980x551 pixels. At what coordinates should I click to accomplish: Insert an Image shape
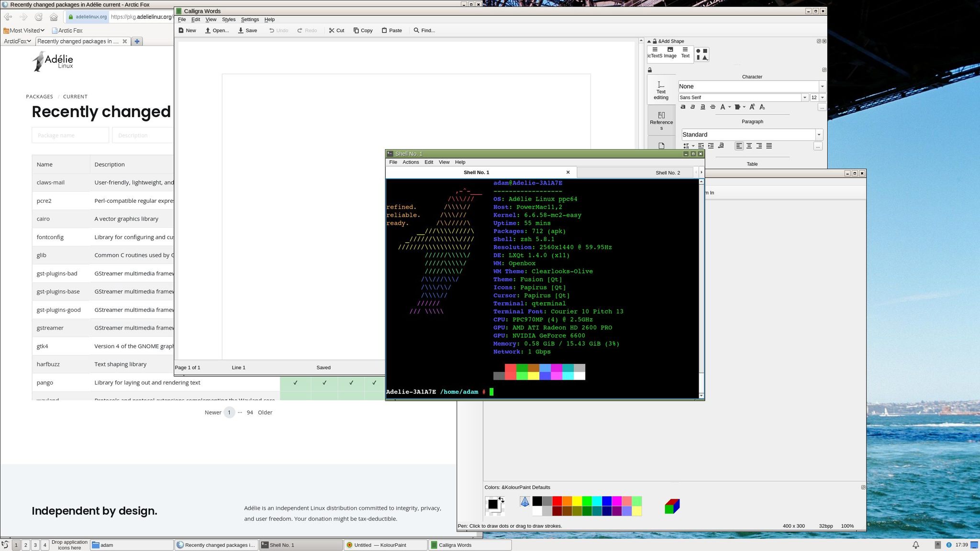point(670,52)
